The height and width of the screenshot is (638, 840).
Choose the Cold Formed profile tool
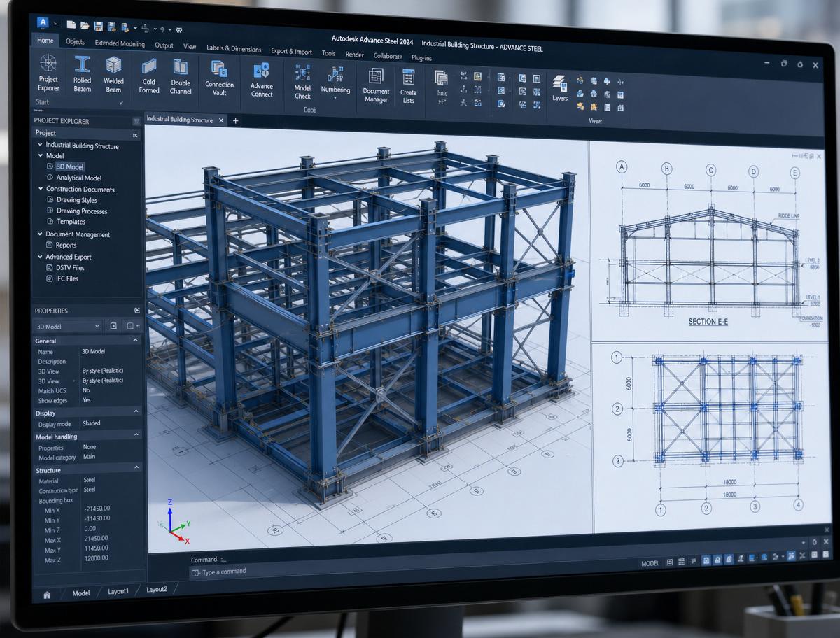click(x=149, y=76)
